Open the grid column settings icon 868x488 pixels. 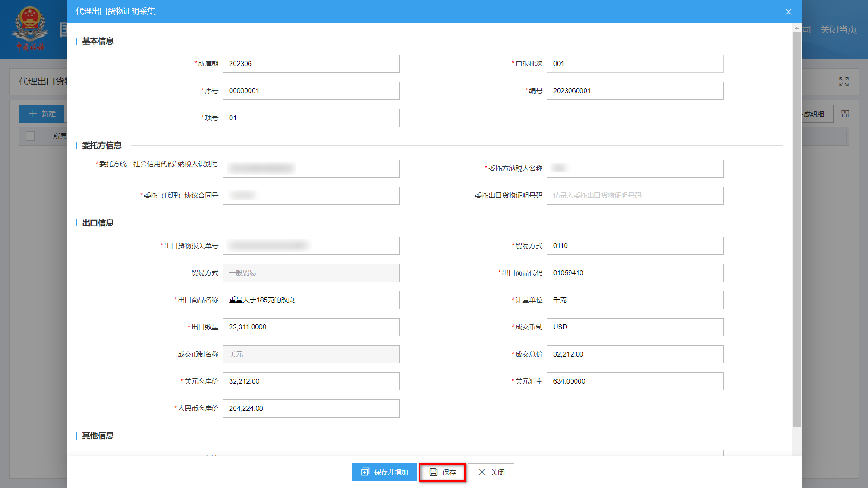(x=845, y=114)
